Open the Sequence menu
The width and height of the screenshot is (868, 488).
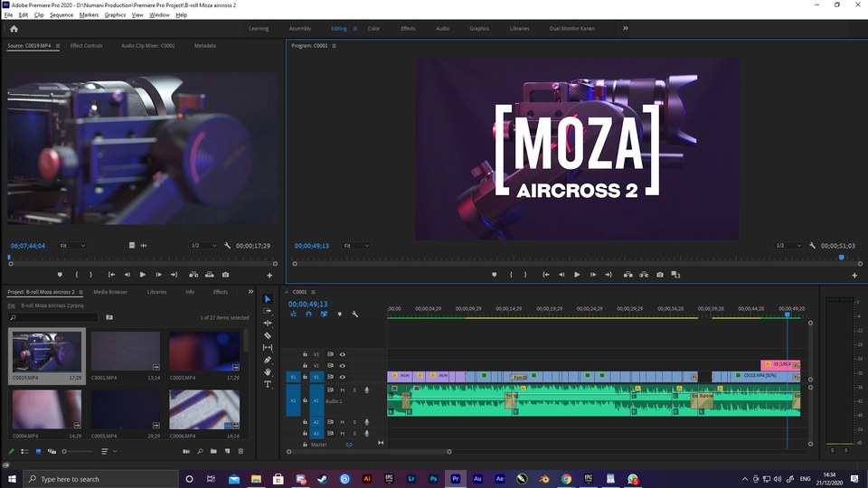point(61,15)
